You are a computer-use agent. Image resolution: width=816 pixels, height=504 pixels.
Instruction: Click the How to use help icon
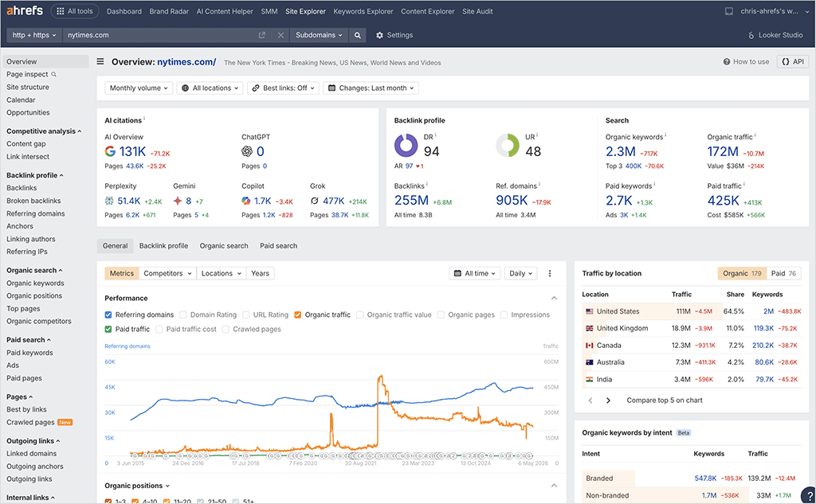coord(727,61)
